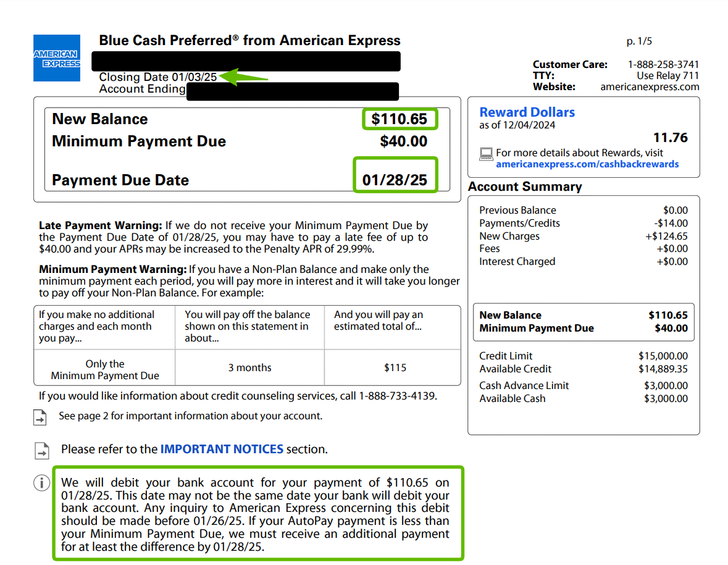Click the Available Credit value $14,889.35
This screenshot has width=728, height=565.
click(x=663, y=369)
